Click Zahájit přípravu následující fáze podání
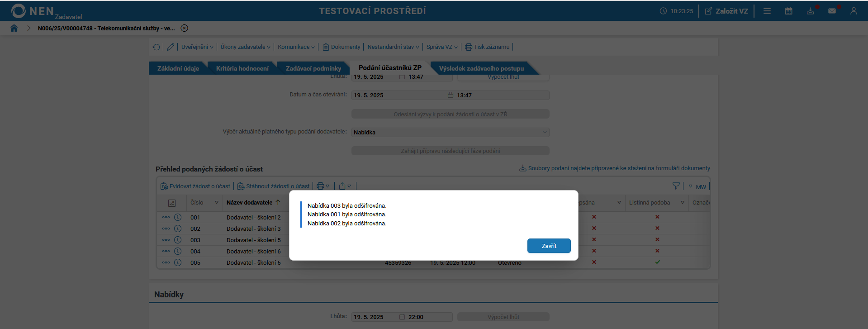 click(x=450, y=151)
